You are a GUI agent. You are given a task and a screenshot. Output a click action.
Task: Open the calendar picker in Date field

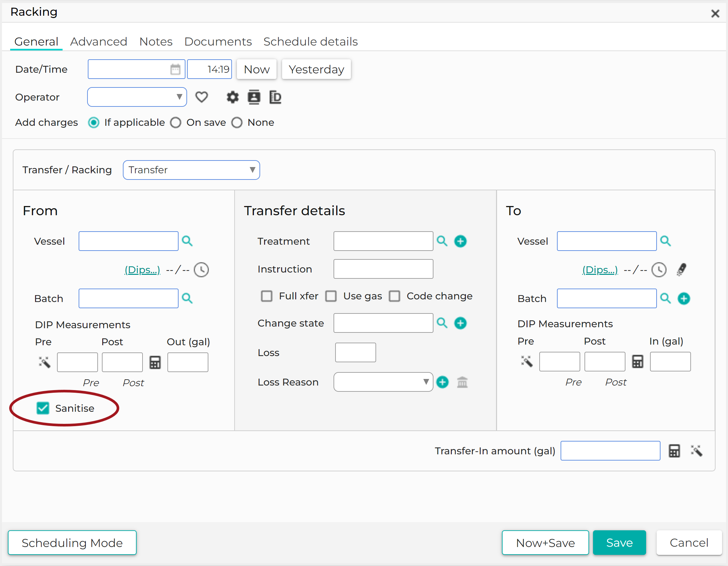pyautogui.click(x=175, y=69)
